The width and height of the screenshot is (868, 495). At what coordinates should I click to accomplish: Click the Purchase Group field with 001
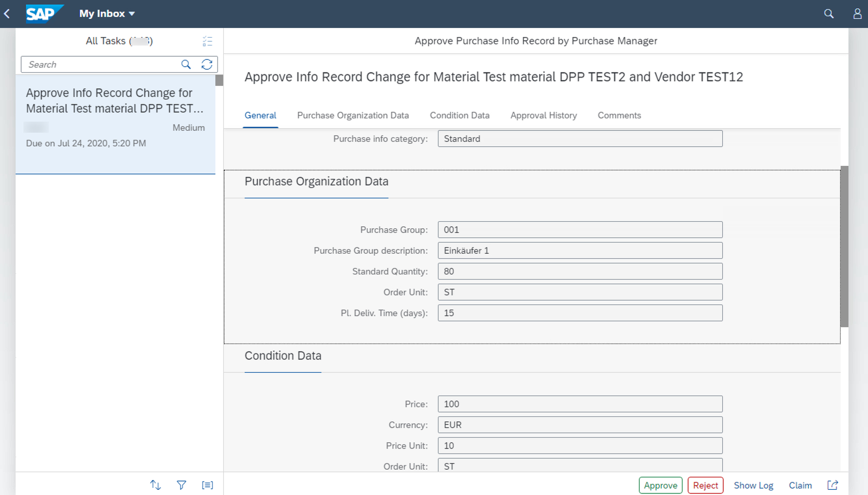[x=580, y=229]
